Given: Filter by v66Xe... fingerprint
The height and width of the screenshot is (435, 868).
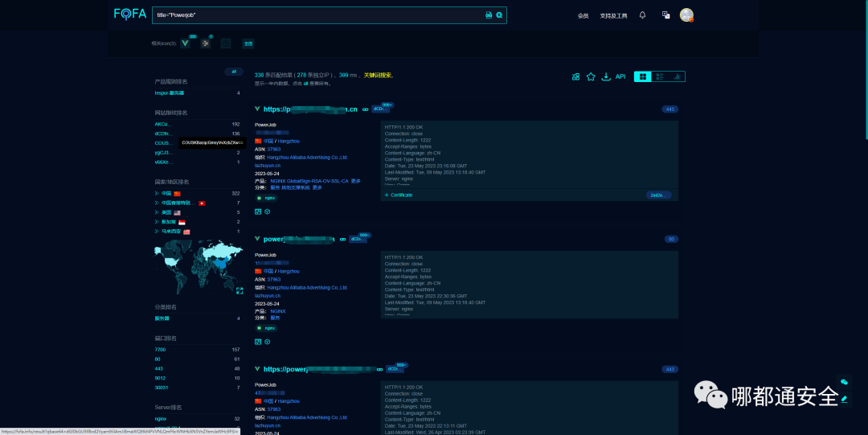Looking at the screenshot, I should [163, 162].
